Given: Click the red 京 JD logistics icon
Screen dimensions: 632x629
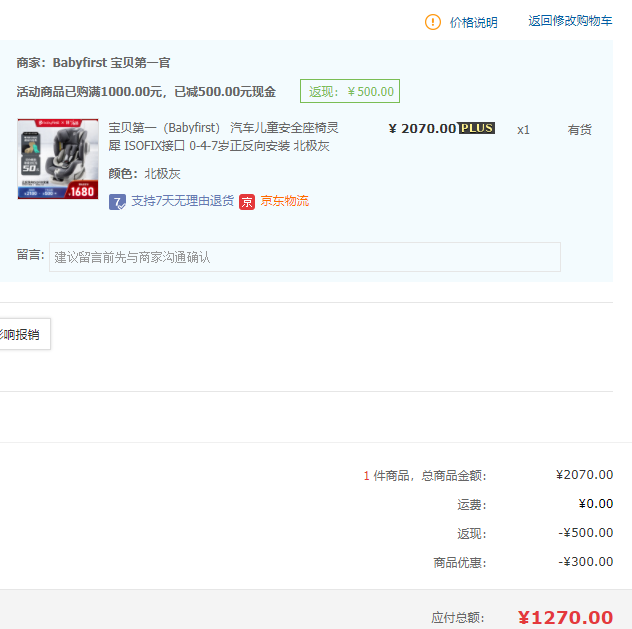Looking at the screenshot, I should point(247,202).
